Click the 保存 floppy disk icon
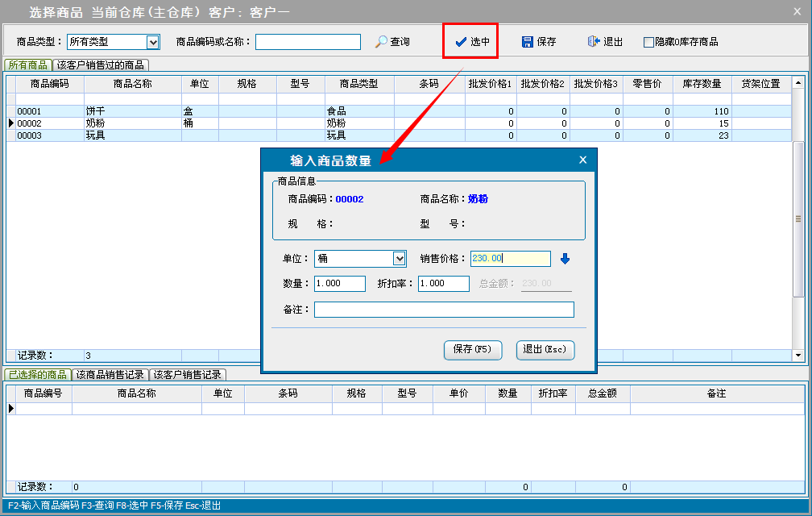The image size is (812, 516). (528, 42)
